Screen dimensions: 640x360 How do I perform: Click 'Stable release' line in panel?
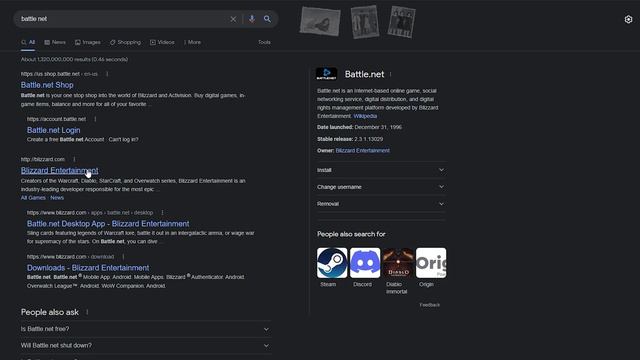click(x=350, y=139)
